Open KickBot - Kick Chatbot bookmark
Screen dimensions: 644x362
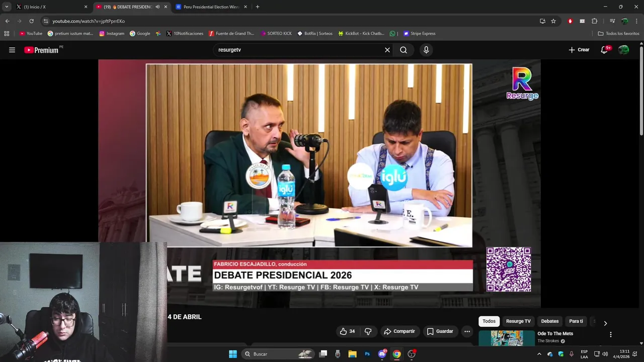click(x=361, y=34)
